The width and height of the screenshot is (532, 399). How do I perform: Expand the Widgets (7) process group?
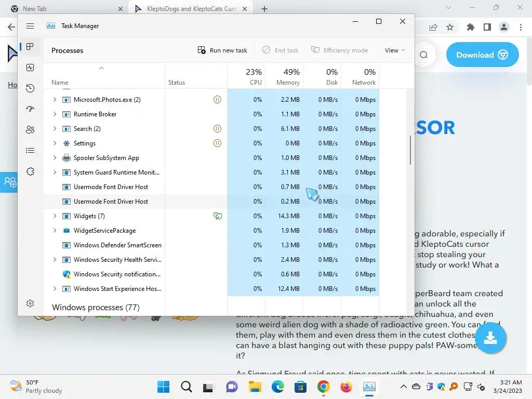click(x=55, y=216)
